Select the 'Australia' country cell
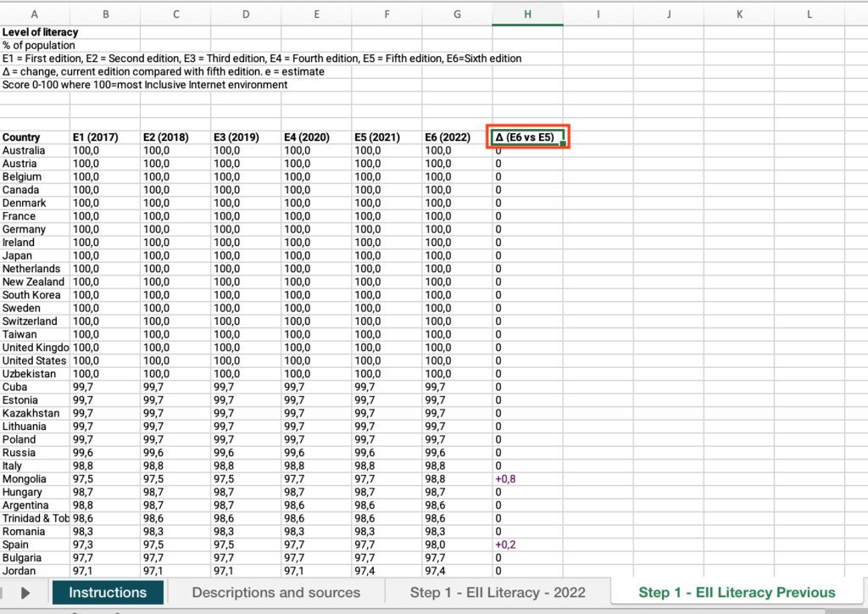868x614 pixels. coord(35,151)
